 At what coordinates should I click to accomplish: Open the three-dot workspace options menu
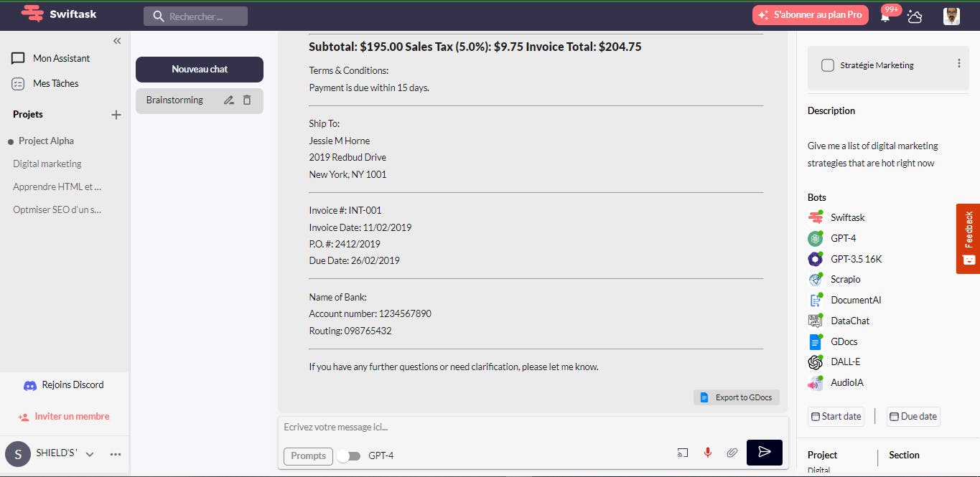click(x=116, y=454)
